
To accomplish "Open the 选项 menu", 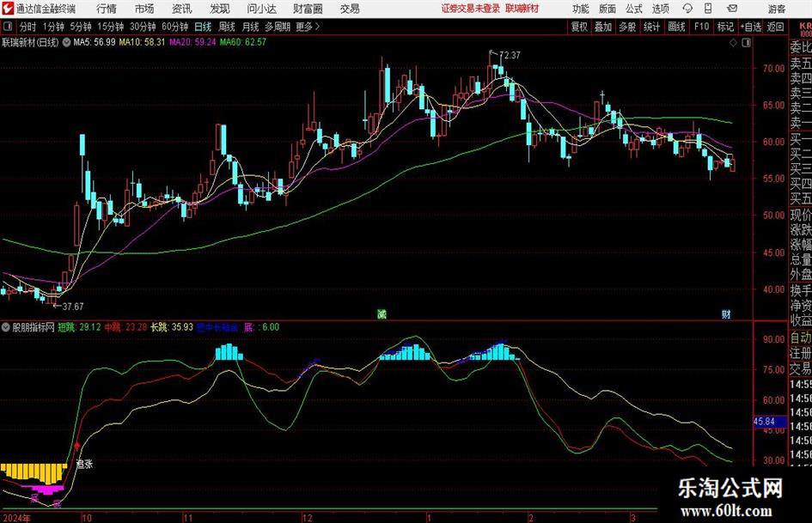I will click(661, 9).
